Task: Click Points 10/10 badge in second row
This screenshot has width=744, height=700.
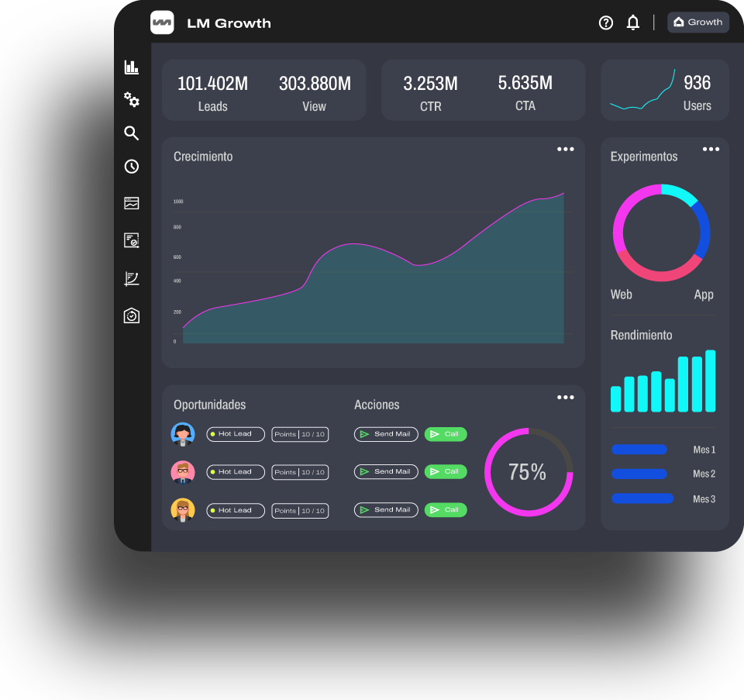Action: point(300,472)
